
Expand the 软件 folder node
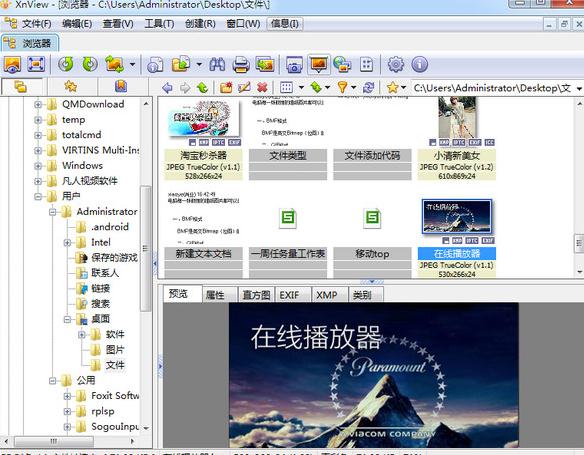pos(82,334)
